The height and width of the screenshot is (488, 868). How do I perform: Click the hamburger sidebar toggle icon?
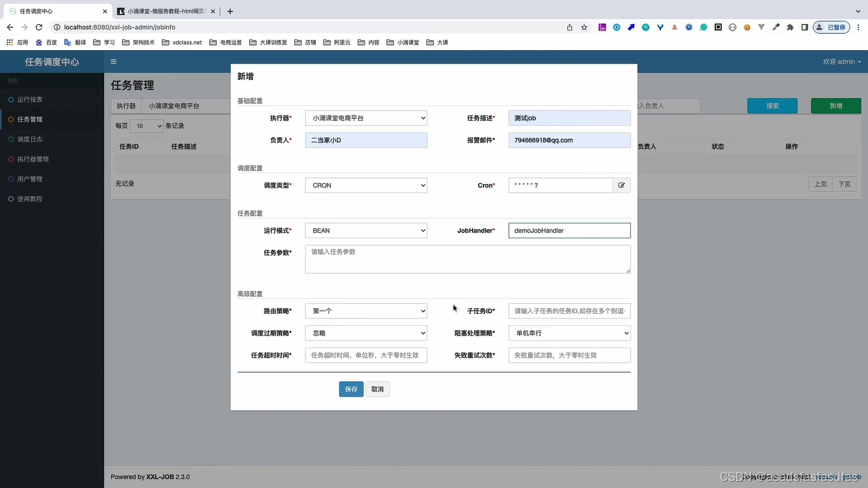click(x=114, y=62)
